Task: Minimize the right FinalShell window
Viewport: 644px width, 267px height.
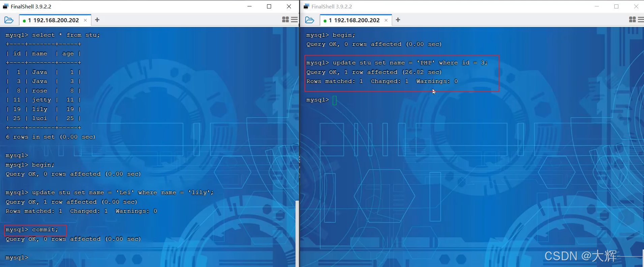Action: 597,6
